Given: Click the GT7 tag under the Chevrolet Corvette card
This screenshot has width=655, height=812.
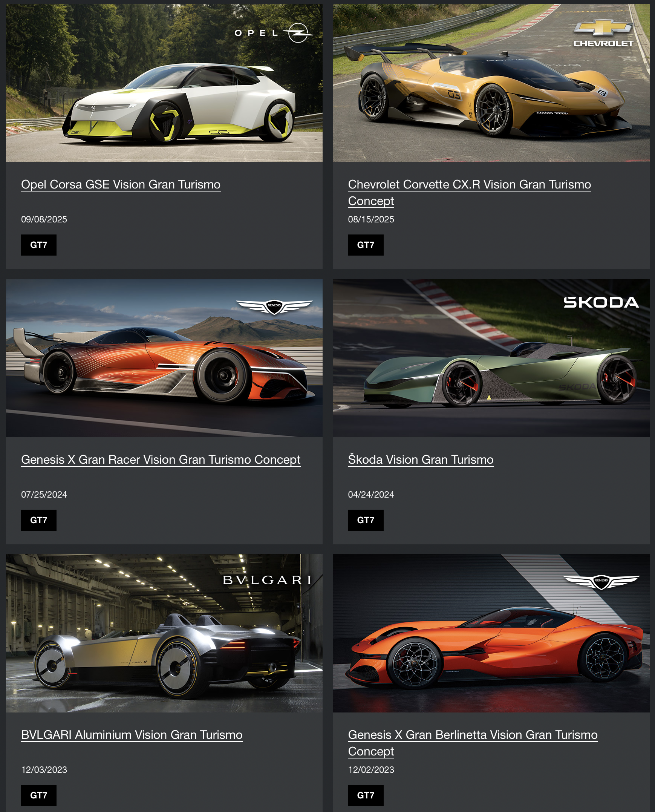Looking at the screenshot, I should 366,245.
